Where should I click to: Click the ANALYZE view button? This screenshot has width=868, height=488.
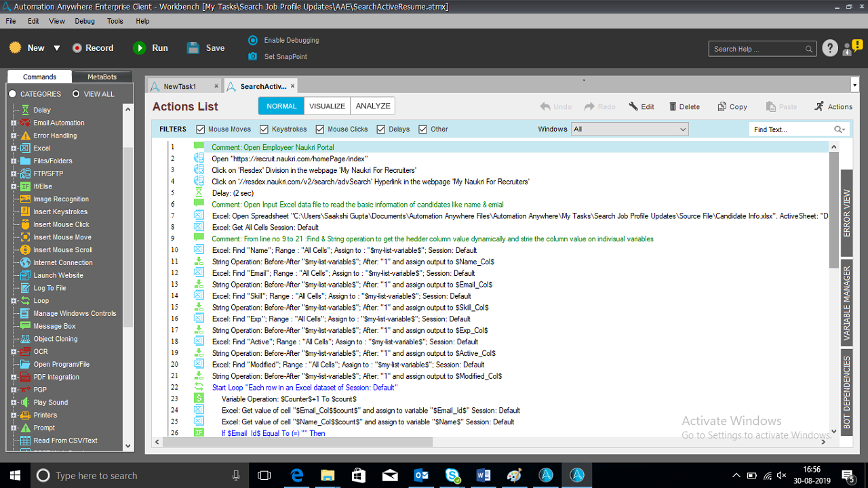(373, 106)
